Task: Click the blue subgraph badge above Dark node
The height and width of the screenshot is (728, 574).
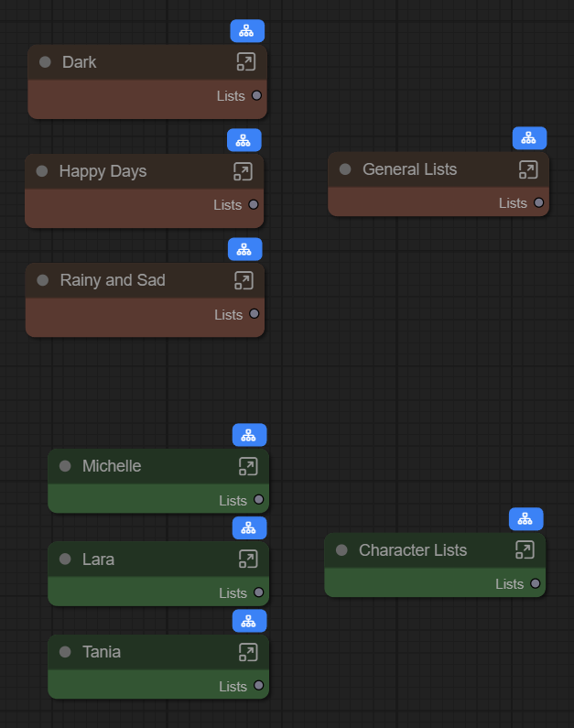Action: click(247, 31)
